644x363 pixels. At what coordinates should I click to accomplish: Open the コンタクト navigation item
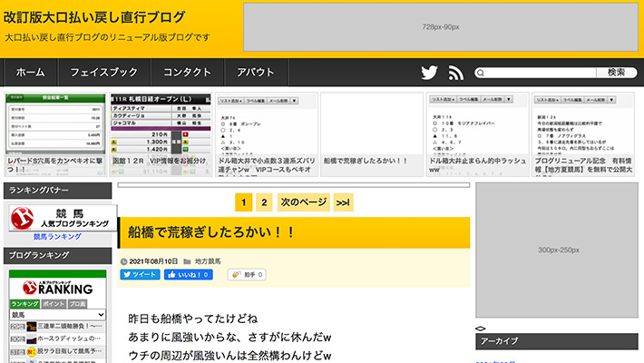pyautogui.click(x=188, y=73)
